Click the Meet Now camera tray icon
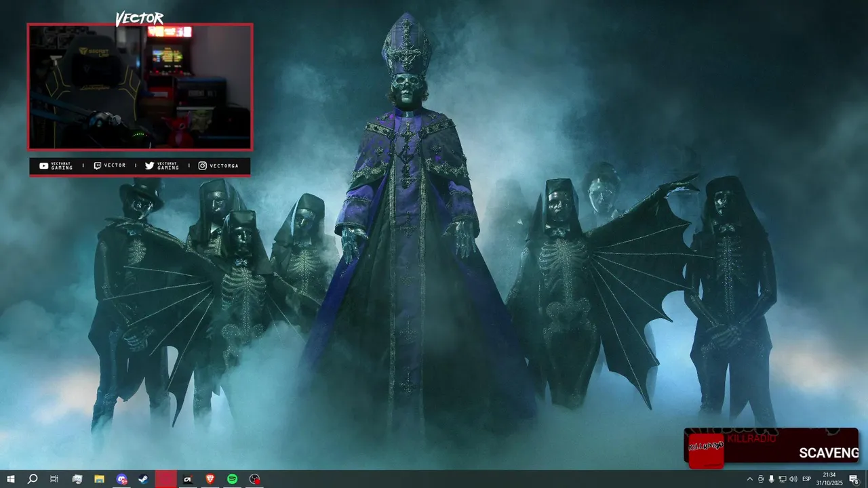Viewport: 868px width, 488px height. click(760, 479)
